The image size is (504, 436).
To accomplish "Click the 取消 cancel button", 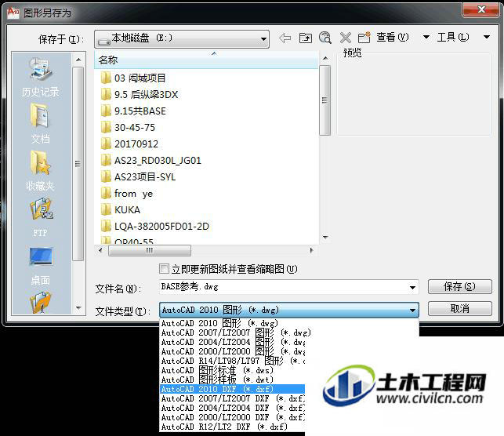I will (x=459, y=309).
